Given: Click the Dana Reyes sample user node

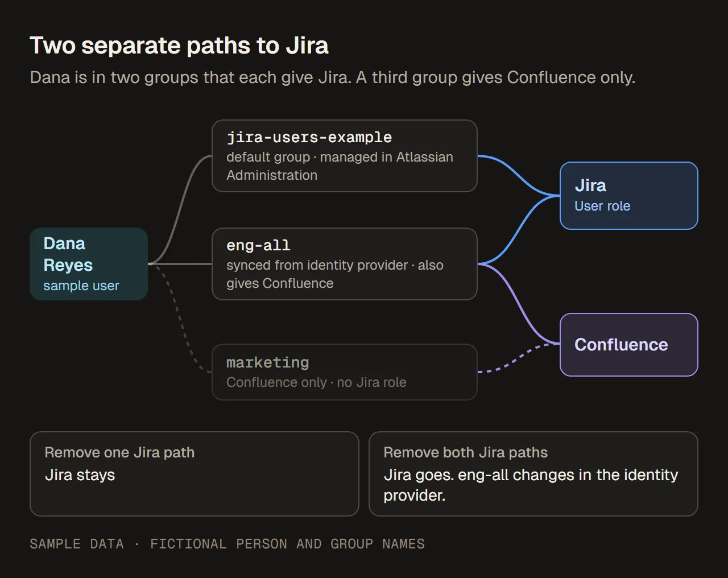Looking at the screenshot, I should coord(89,264).
